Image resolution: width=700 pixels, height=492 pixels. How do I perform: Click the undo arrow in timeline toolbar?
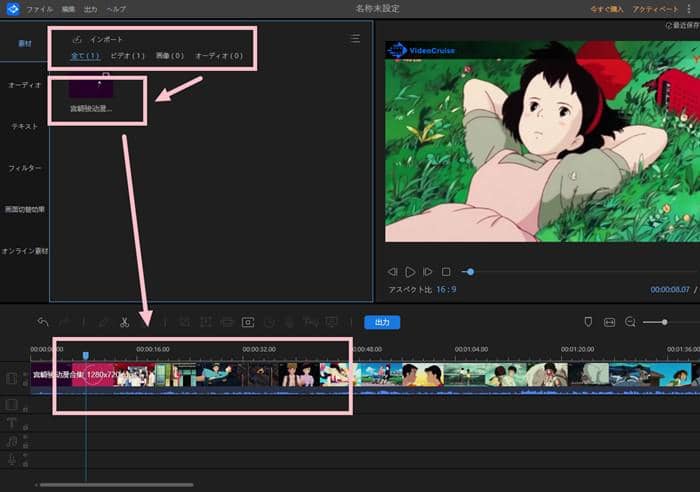(x=43, y=322)
